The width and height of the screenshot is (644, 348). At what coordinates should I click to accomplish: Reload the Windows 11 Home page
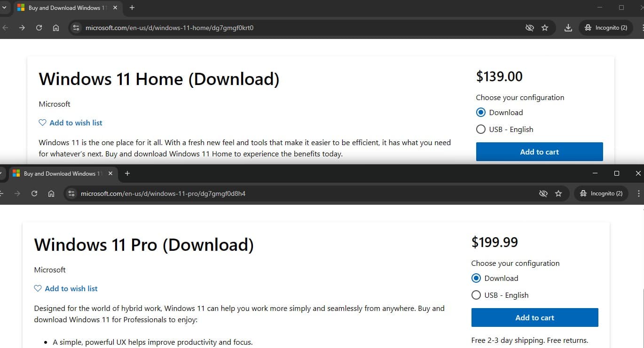(39, 28)
